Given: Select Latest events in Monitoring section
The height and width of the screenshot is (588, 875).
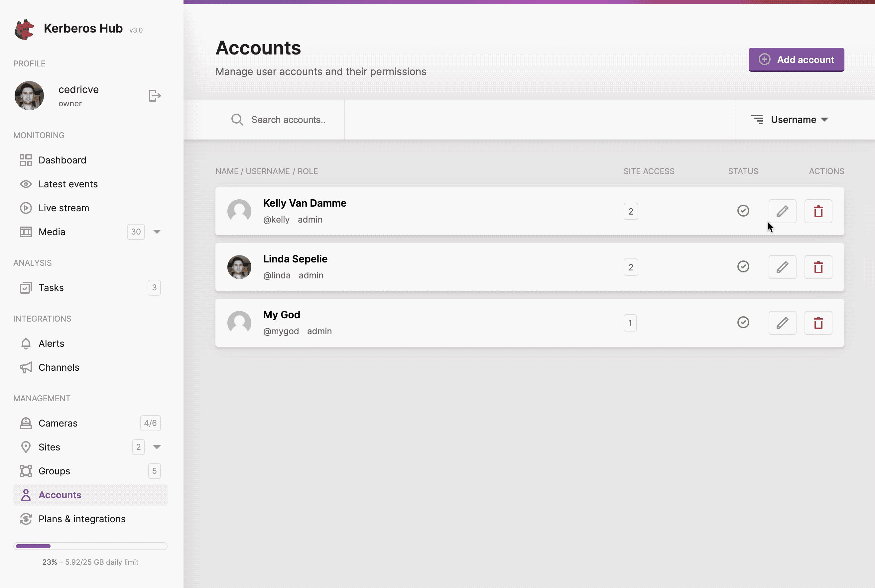Looking at the screenshot, I should point(68,184).
